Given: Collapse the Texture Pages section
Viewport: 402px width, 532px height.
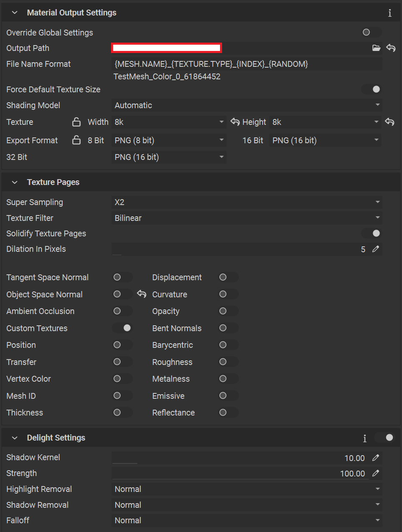Looking at the screenshot, I should pyautogui.click(x=15, y=182).
